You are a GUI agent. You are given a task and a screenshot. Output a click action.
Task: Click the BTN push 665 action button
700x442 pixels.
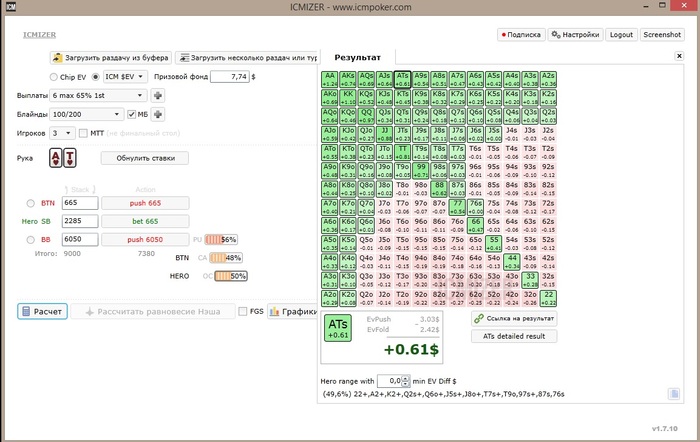click(145, 203)
